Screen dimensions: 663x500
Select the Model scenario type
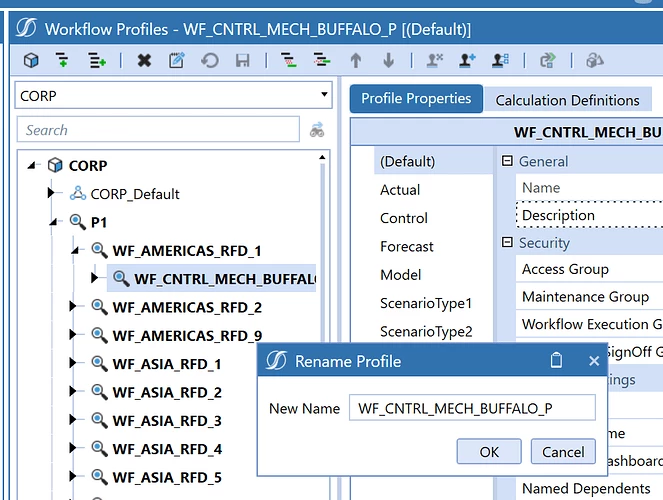[x=433, y=275]
